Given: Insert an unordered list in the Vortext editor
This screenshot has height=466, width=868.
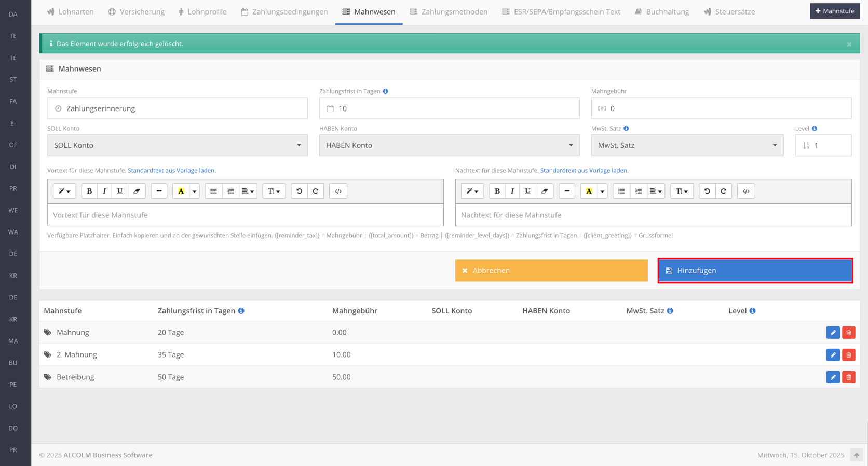Looking at the screenshot, I should click(213, 191).
